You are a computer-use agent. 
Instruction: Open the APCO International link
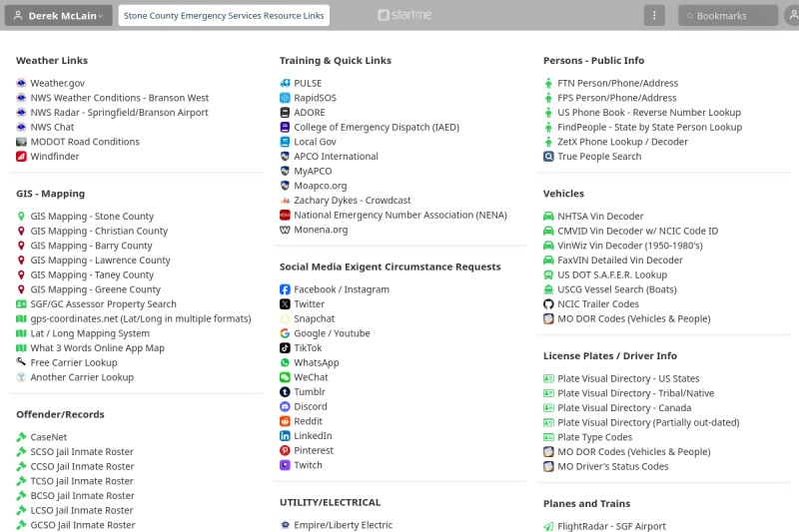tap(336, 157)
